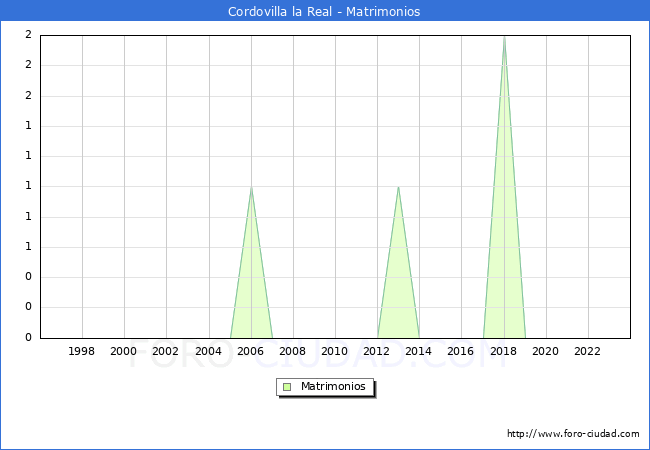Click the 2012 x-axis label
The image size is (650, 450).
tap(377, 351)
